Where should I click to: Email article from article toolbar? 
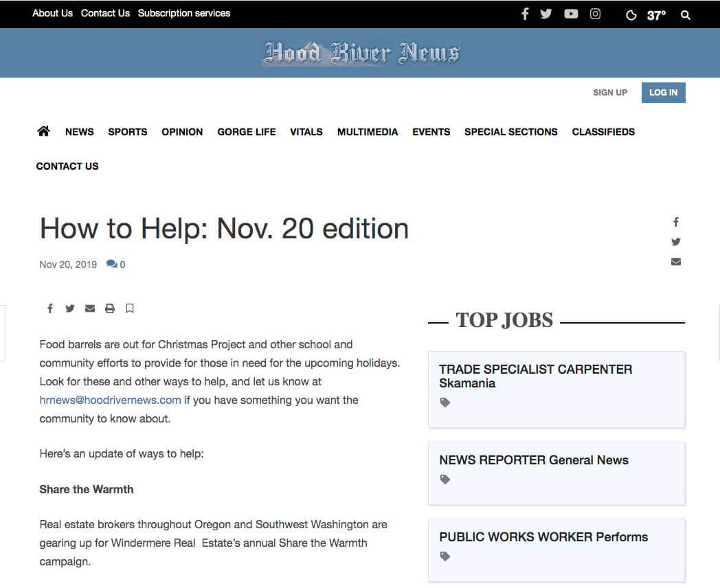click(90, 308)
